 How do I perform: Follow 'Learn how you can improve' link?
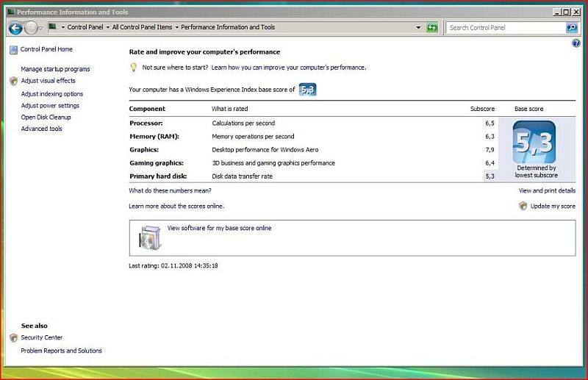coord(289,68)
